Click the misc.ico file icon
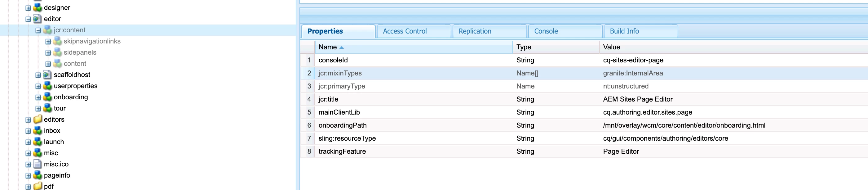The image size is (868, 190). click(38, 164)
